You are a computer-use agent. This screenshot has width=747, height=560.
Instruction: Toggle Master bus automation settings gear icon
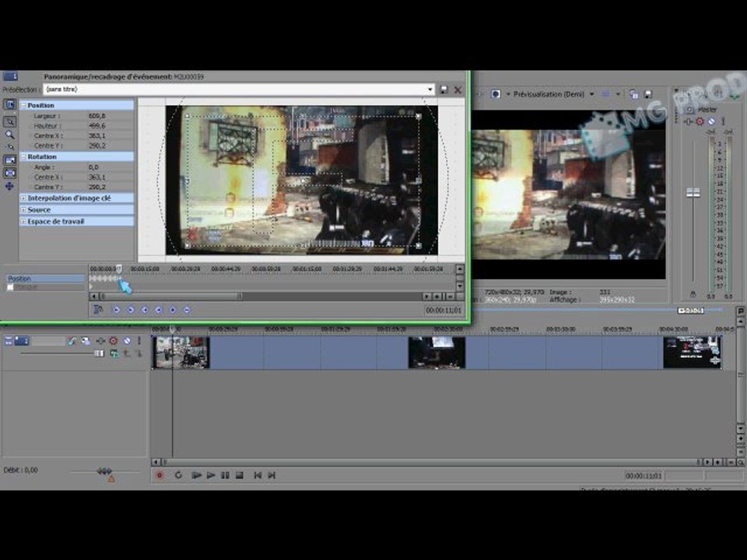tap(700, 121)
